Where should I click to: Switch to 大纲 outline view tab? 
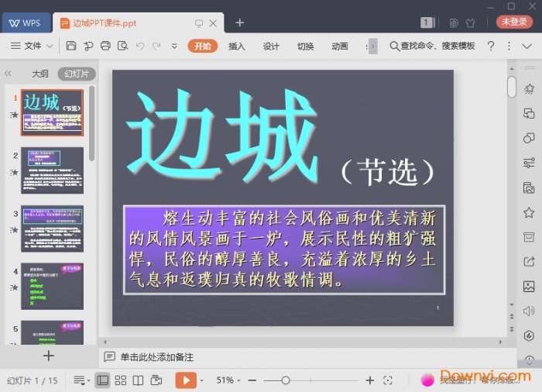point(40,74)
